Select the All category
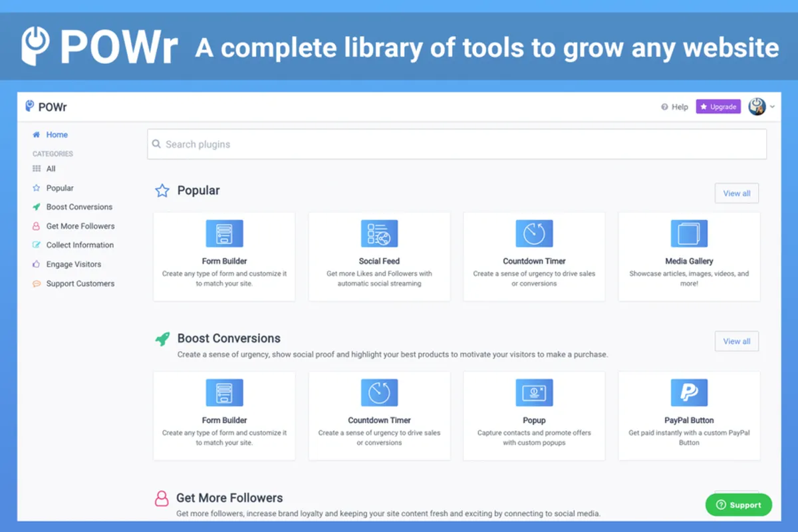 click(x=51, y=169)
